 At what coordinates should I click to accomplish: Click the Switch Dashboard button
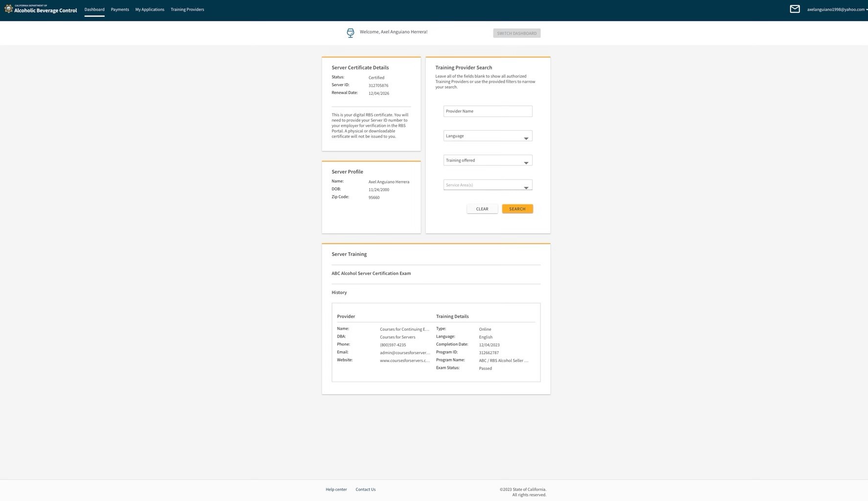click(x=516, y=33)
